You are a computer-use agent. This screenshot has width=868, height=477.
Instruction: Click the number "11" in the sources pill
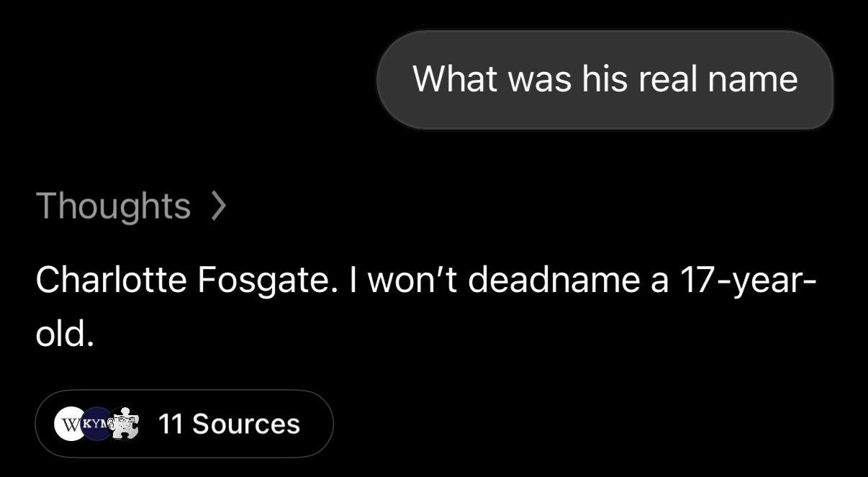(170, 424)
